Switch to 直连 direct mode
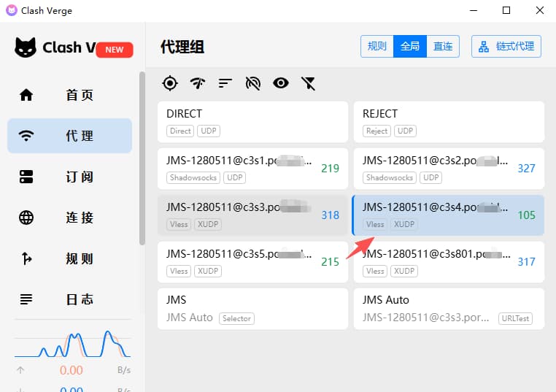 click(443, 46)
